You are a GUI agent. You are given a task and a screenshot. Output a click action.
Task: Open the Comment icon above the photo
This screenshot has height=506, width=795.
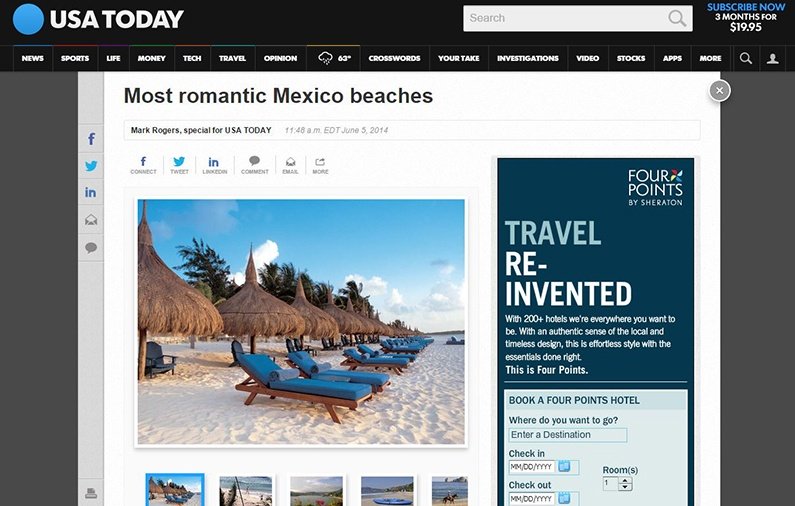[254, 164]
